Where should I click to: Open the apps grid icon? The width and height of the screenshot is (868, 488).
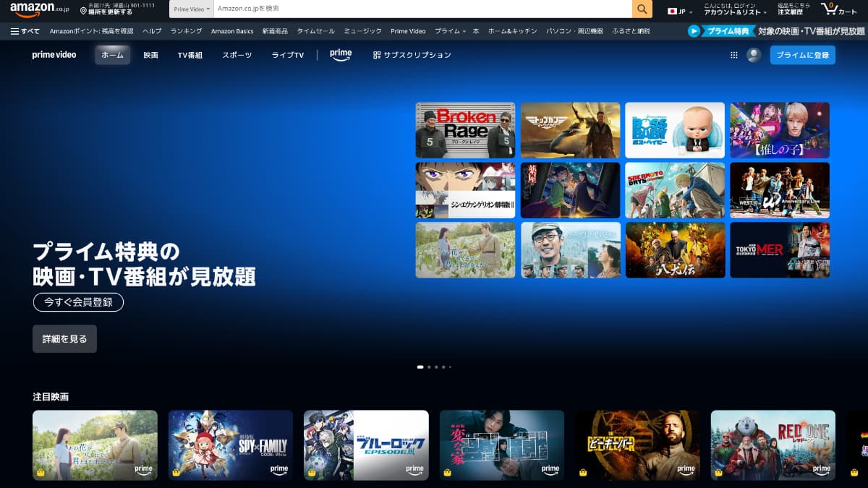(x=733, y=54)
